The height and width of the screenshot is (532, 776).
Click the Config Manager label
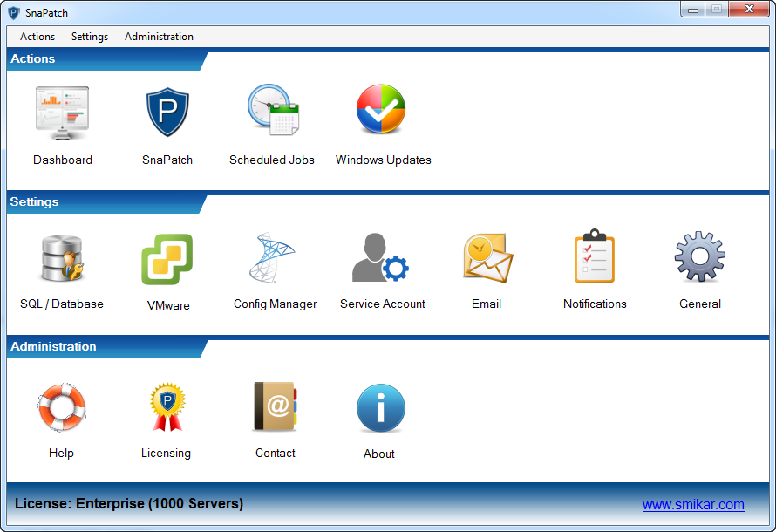pyautogui.click(x=276, y=304)
